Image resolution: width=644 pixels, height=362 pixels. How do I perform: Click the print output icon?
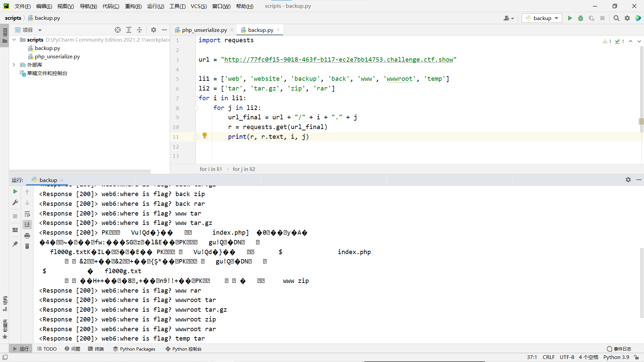tap(27, 236)
